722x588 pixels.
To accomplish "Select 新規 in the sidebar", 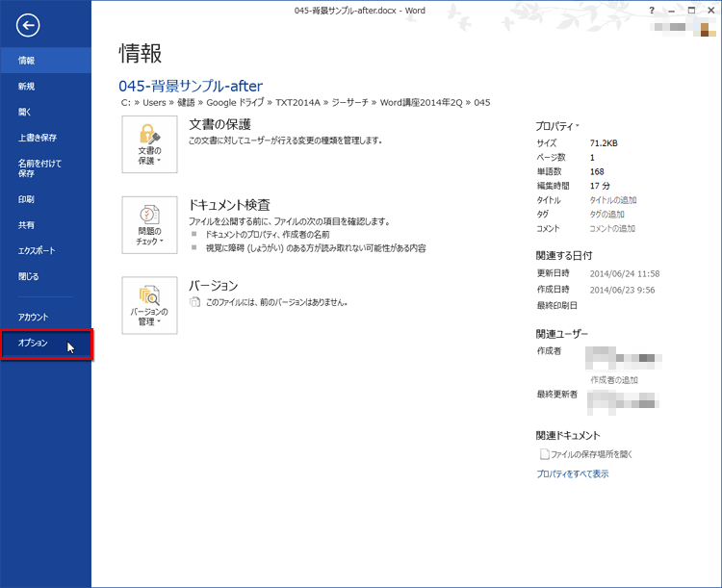I will [45, 86].
